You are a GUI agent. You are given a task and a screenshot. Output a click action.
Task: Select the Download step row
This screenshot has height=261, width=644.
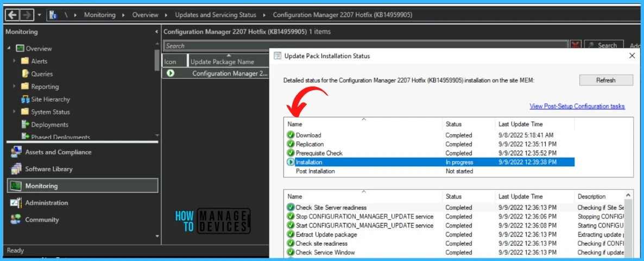pyautogui.click(x=430, y=135)
